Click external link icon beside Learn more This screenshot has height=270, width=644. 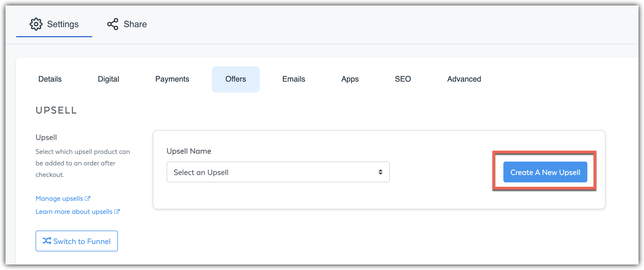pos(117,212)
